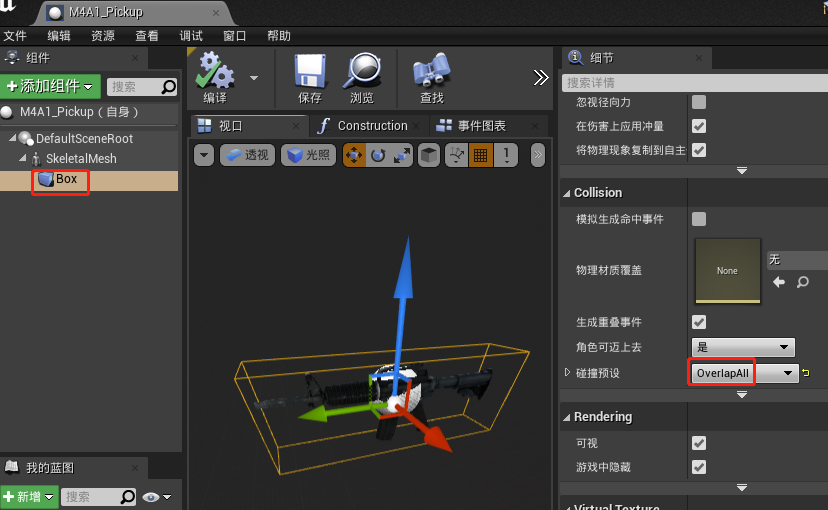Expand the viewport toolbar overflow chevron

point(538,155)
